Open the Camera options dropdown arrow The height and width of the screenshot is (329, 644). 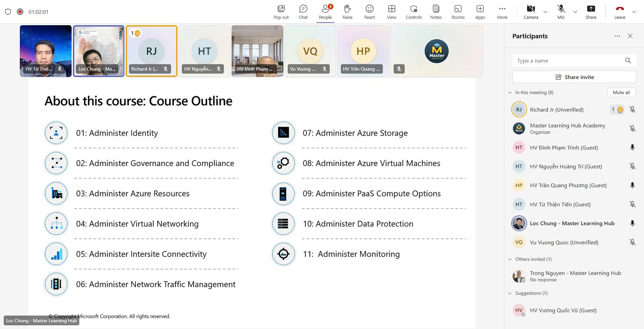tap(545, 12)
